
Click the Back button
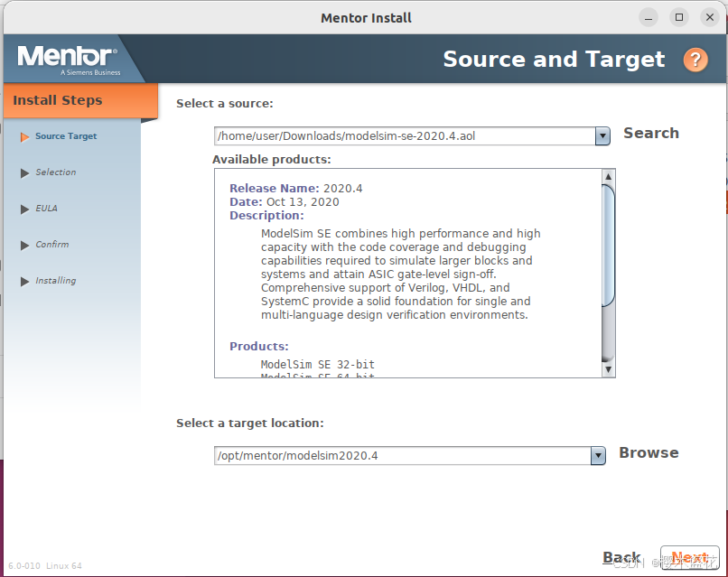tap(621, 557)
